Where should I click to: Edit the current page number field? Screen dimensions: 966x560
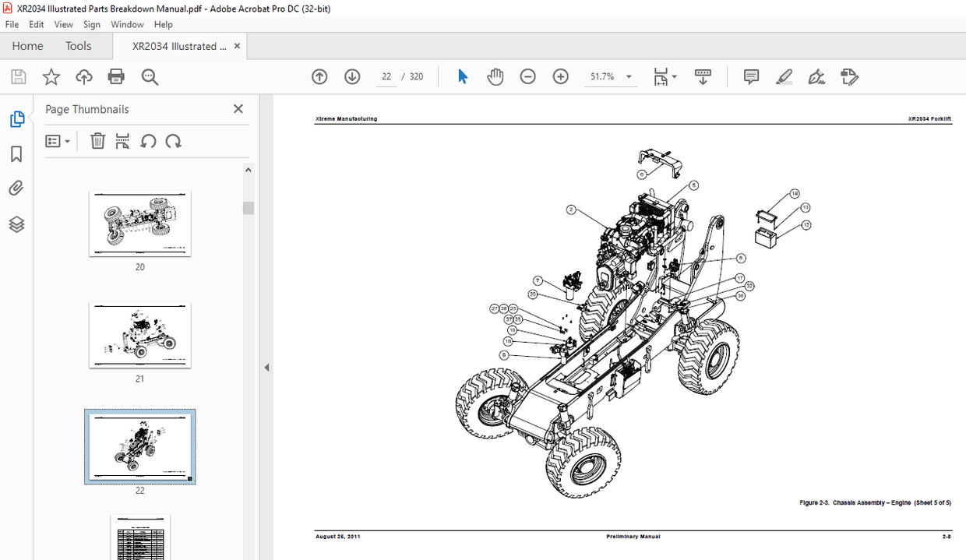click(x=386, y=76)
